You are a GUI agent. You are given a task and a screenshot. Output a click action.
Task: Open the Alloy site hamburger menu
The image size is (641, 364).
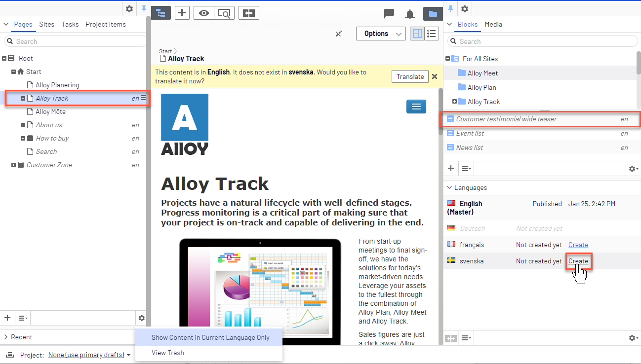[x=416, y=107]
